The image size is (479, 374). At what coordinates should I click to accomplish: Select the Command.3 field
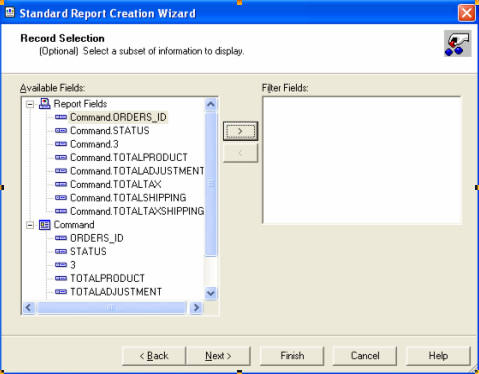click(94, 144)
